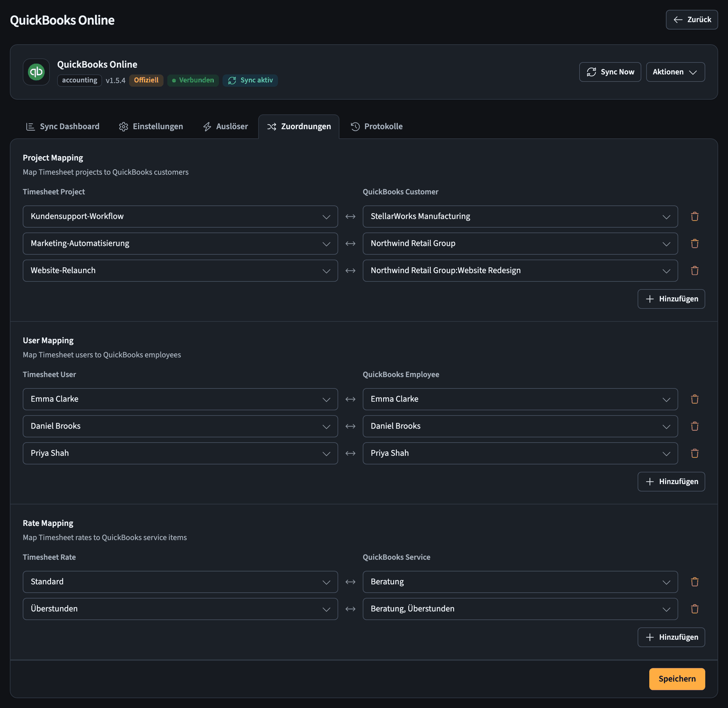The image size is (728, 708).
Task: Click the accounting category tag
Action: point(80,80)
